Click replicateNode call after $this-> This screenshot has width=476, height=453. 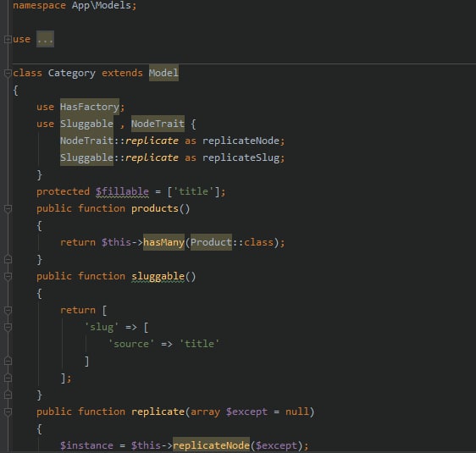(211, 445)
